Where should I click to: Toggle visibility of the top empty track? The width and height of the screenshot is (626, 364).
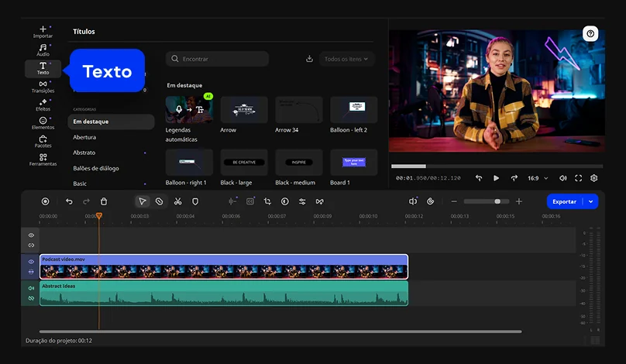tap(32, 235)
